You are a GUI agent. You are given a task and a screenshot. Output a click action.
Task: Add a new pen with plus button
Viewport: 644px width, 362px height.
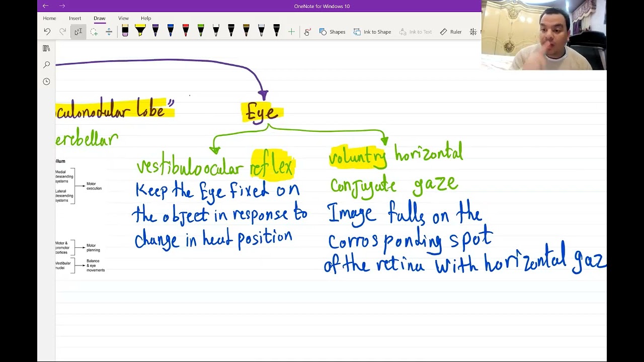coord(291,32)
